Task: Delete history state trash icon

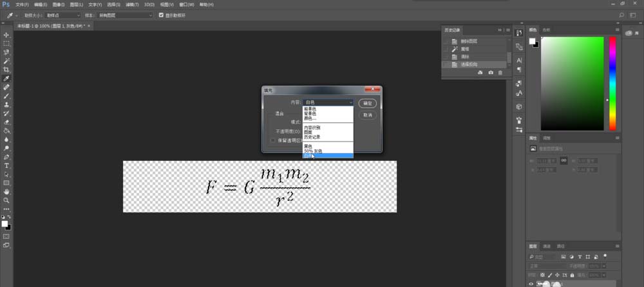Action: (500, 73)
